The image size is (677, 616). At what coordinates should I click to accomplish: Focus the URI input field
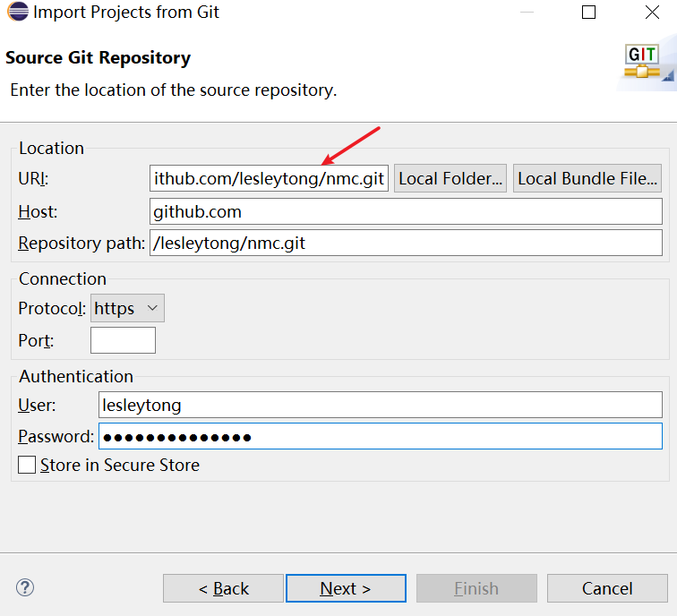coord(269,178)
